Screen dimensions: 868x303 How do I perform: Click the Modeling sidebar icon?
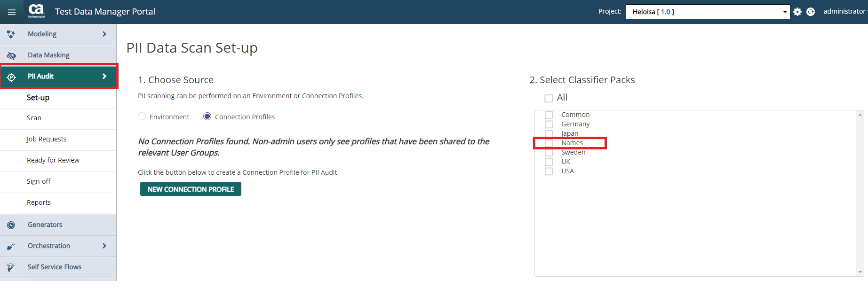click(x=11, y=34)
